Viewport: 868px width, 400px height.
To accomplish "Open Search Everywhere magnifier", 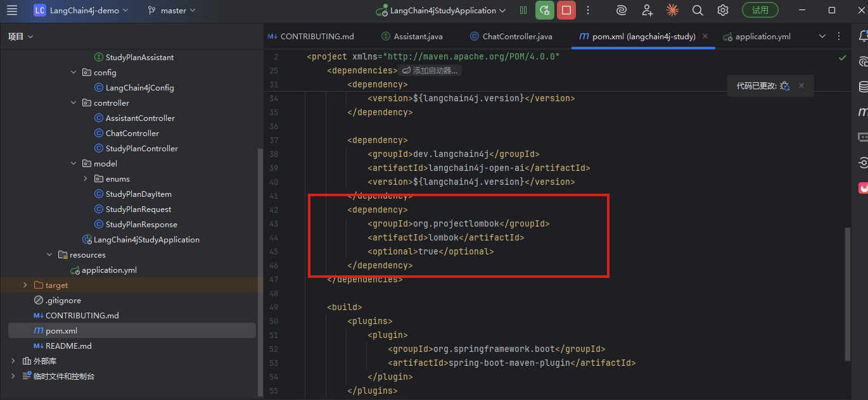I will pyautogui.click(x=698, y=10).
